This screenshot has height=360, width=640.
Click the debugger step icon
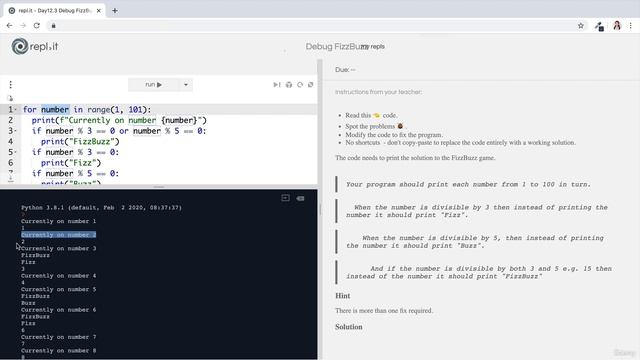click(277, 84)
